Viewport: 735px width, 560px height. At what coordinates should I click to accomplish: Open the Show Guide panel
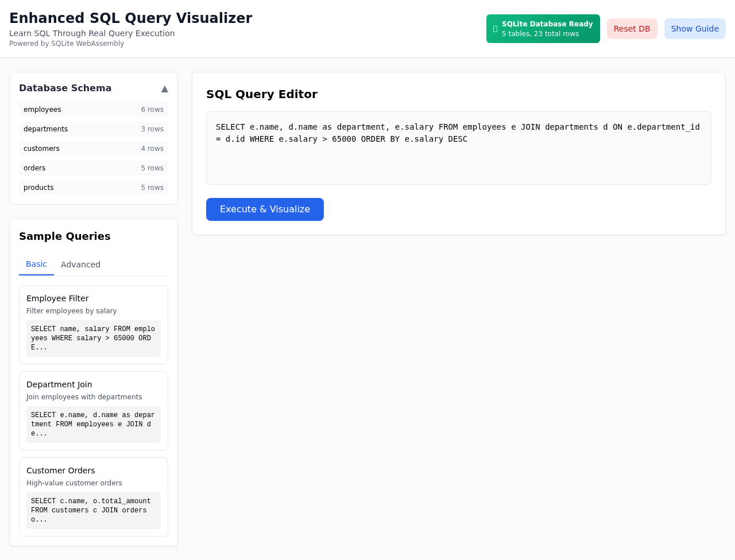coord(695,28)
